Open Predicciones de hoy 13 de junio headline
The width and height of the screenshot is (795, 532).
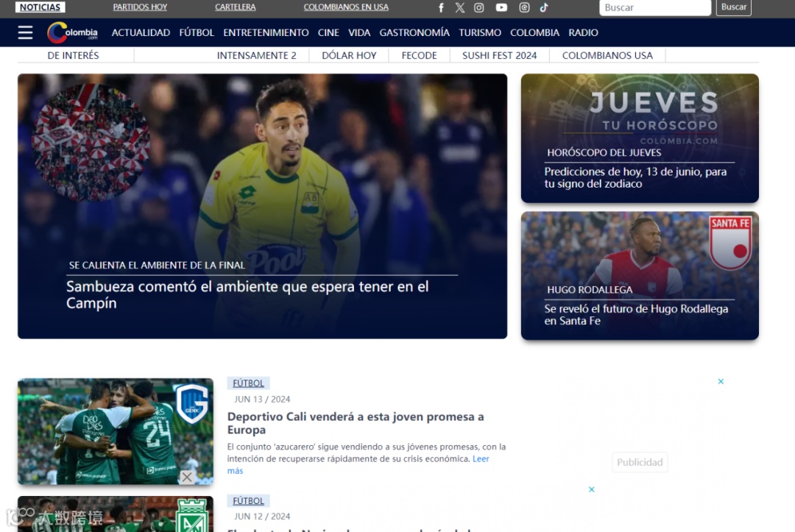(635, 177)
